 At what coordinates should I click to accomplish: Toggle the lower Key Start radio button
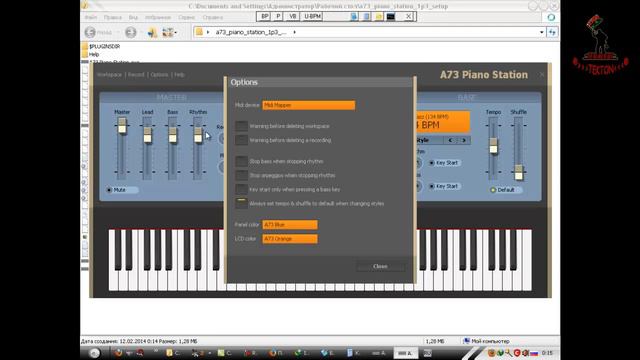tap(445, 186)
